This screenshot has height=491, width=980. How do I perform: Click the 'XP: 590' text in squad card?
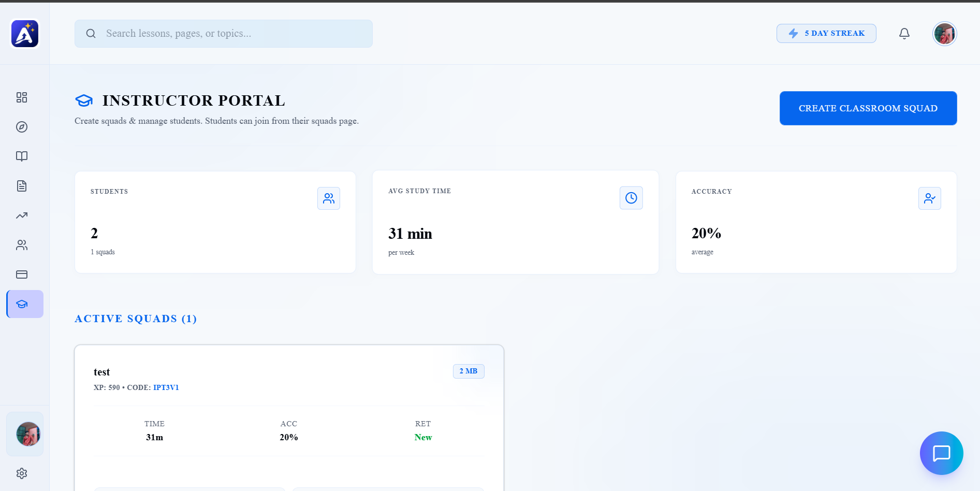point(107,387)
